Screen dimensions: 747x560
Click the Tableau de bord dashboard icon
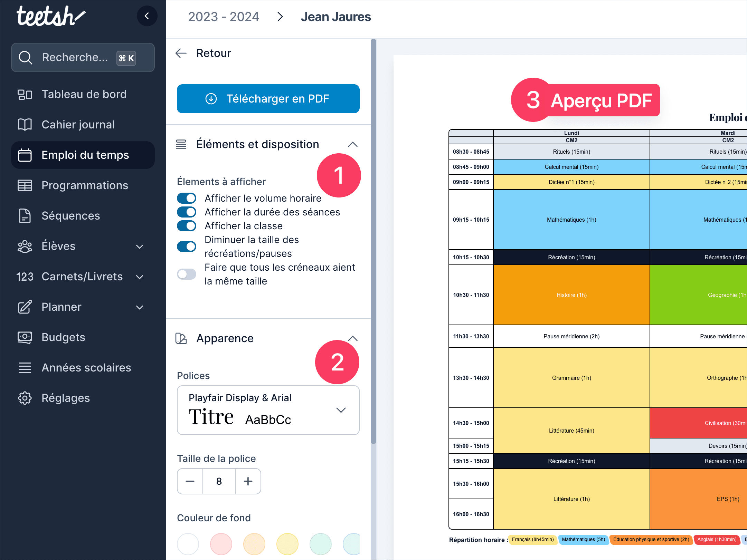25,94
